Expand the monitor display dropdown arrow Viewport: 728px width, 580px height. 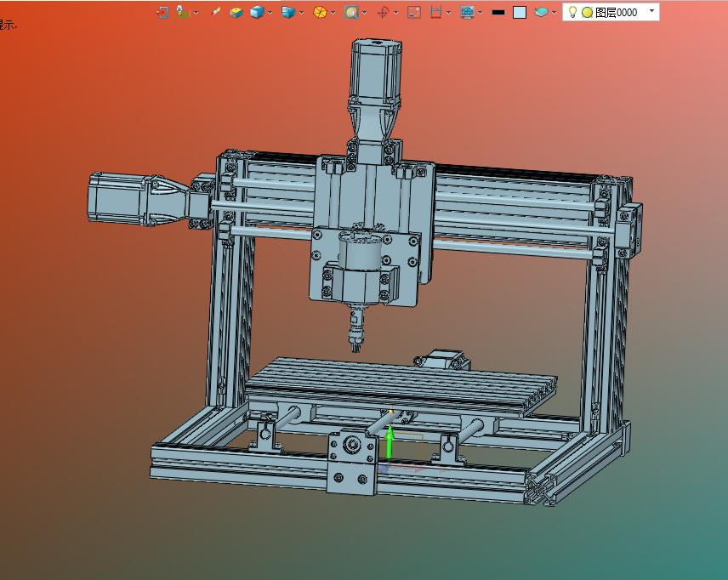[480, 13]
